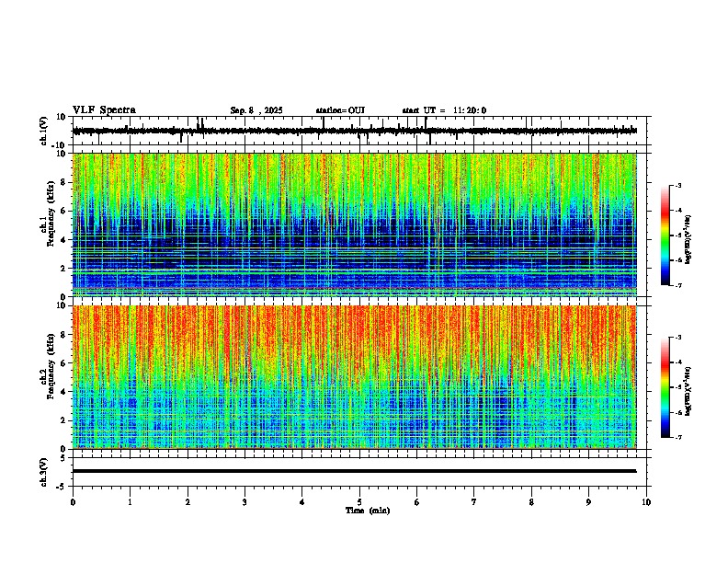
Task: Click the time axis tick label "1"
Action: pyautogui.click(x=130, y=502)
